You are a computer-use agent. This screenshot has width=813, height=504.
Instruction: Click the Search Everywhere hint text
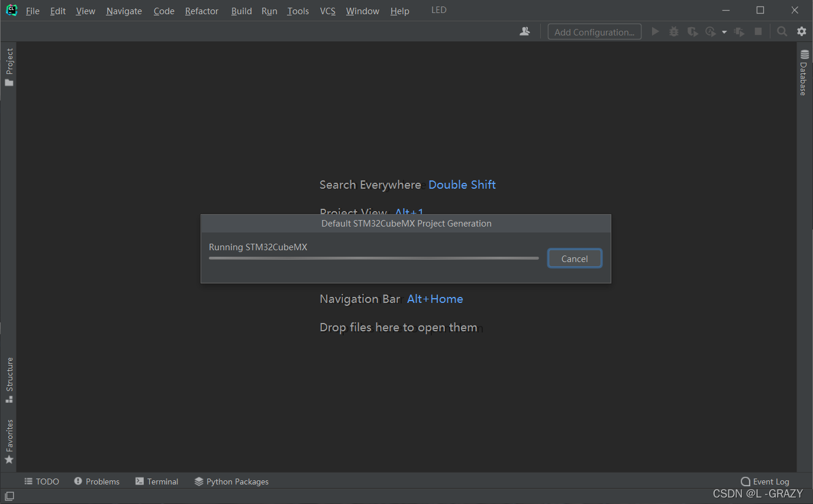coord(370,185)
